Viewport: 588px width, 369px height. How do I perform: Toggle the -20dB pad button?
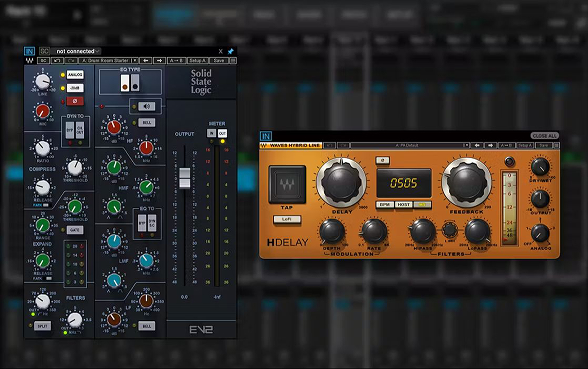tap(75, 88)
